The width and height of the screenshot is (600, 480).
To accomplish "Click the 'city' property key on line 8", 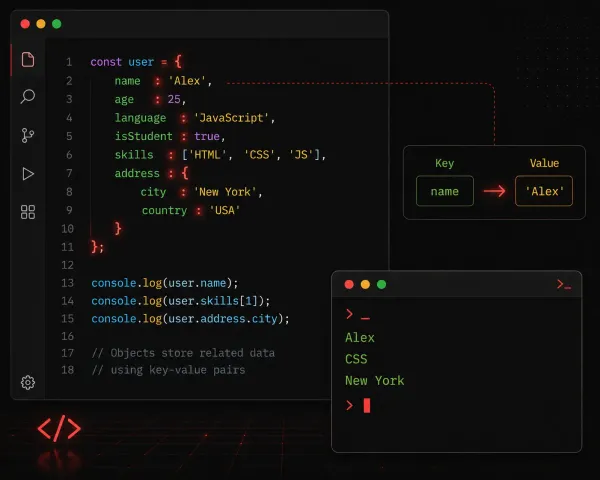I will [x=153, y=192].
